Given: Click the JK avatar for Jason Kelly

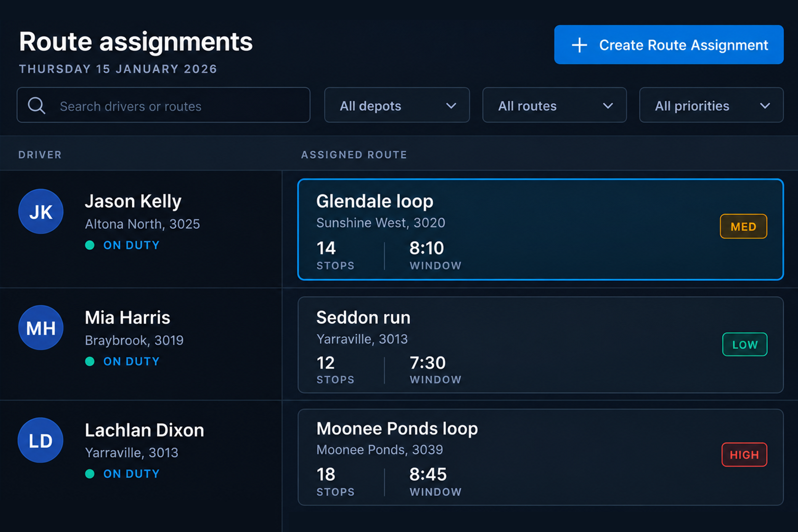Looking at the screenshot, I should tap(41, 211).
